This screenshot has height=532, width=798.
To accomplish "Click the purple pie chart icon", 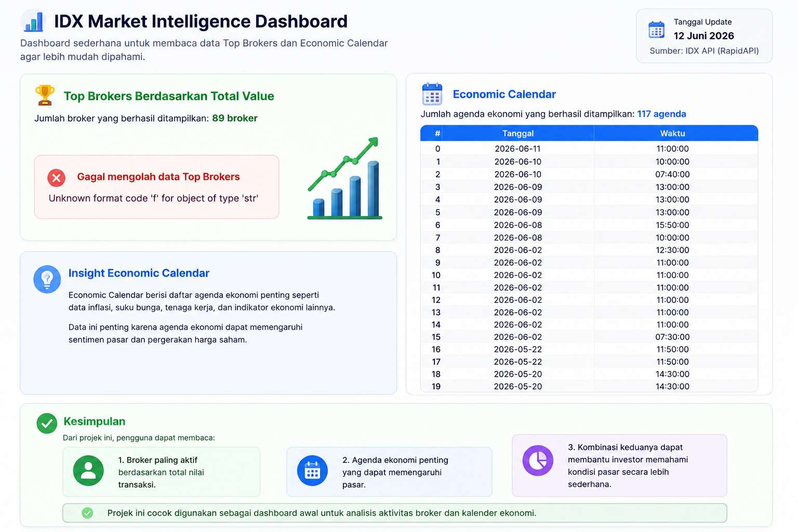I will pos(538,460).
